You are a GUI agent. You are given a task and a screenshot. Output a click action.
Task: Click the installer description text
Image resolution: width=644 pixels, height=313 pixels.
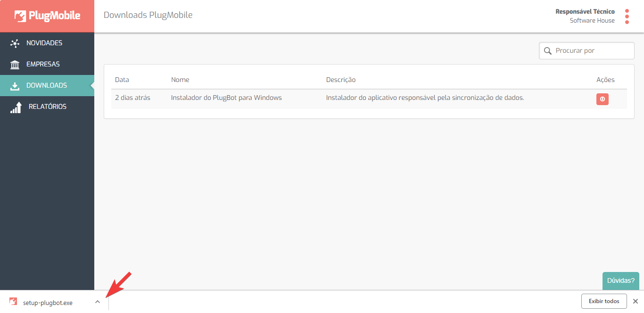(x=425, y=98)
